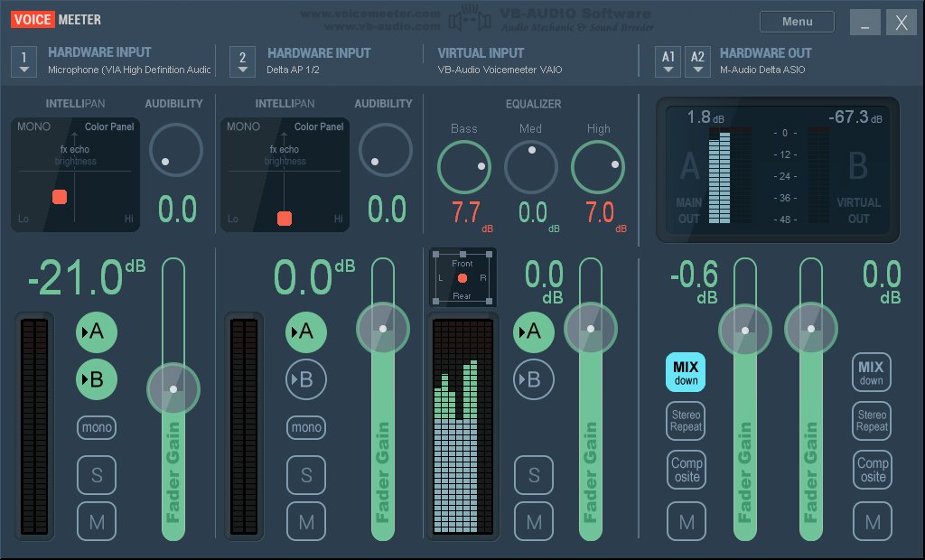Open Hardware Input 2 device dropdown
Image resolution: width=925 pixels, height=560 pixels.
[x=242, y=61]
